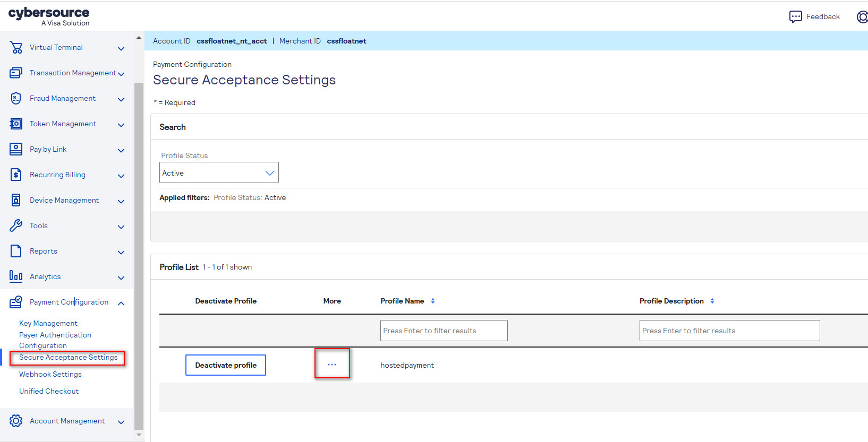868x442 pixels.
Task: Click the Virtual Terminal cart icon
Action: click(16, 48)
